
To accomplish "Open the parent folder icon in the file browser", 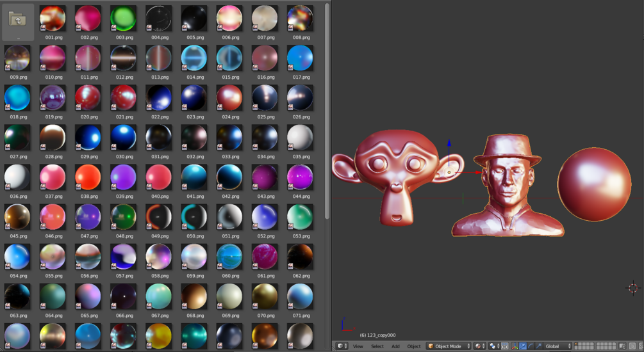I will [18, 19].
